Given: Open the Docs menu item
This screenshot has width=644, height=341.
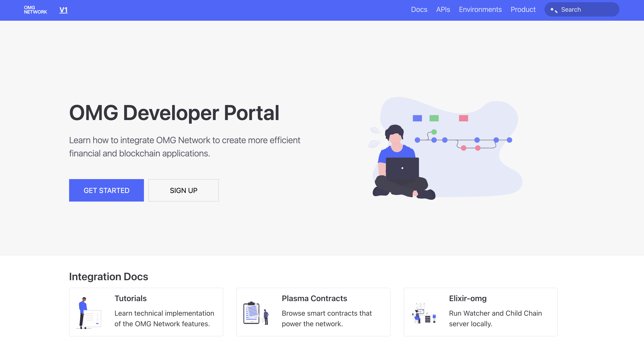Looking at the screenshot, I should 419,9.
